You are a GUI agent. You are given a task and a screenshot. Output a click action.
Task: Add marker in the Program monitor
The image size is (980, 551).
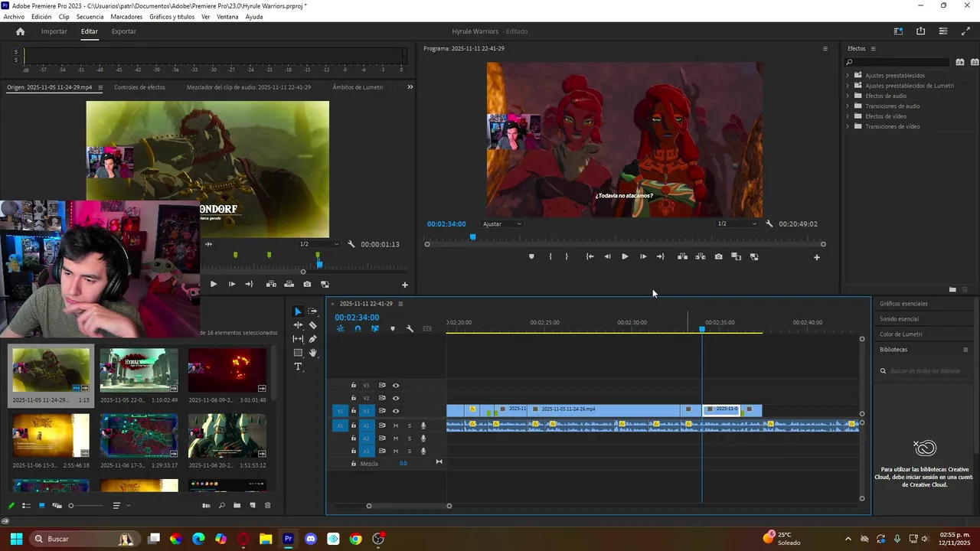click(531, 257)
